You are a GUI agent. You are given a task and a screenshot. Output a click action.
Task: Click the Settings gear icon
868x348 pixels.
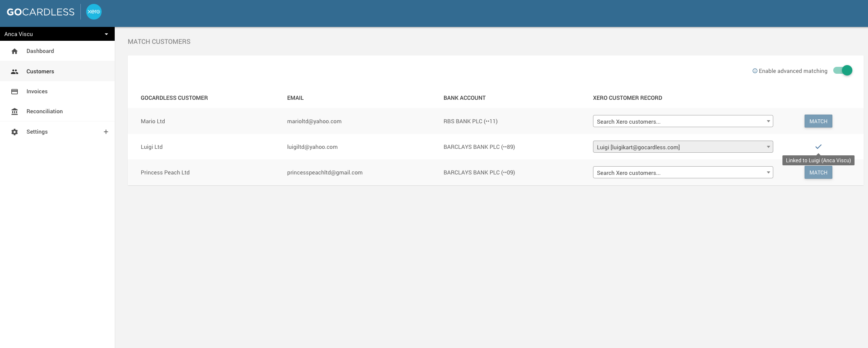[15, 132]
